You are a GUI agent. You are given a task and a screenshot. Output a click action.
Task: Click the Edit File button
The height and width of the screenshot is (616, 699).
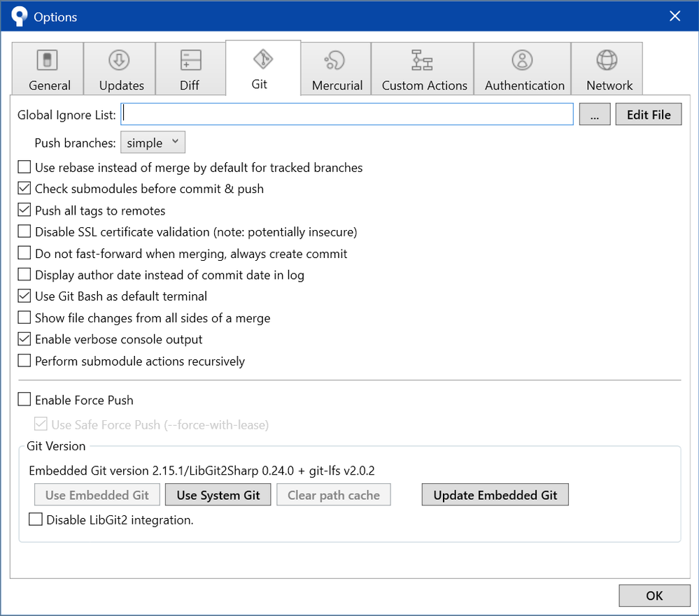[648, 114]
